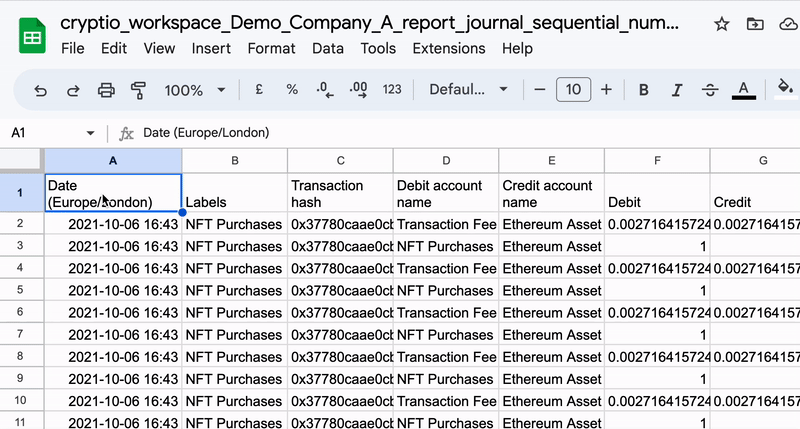The image size is (800, 429).
Task: Click the font size field
Action: pyautogui.click(x=573, y=90)
